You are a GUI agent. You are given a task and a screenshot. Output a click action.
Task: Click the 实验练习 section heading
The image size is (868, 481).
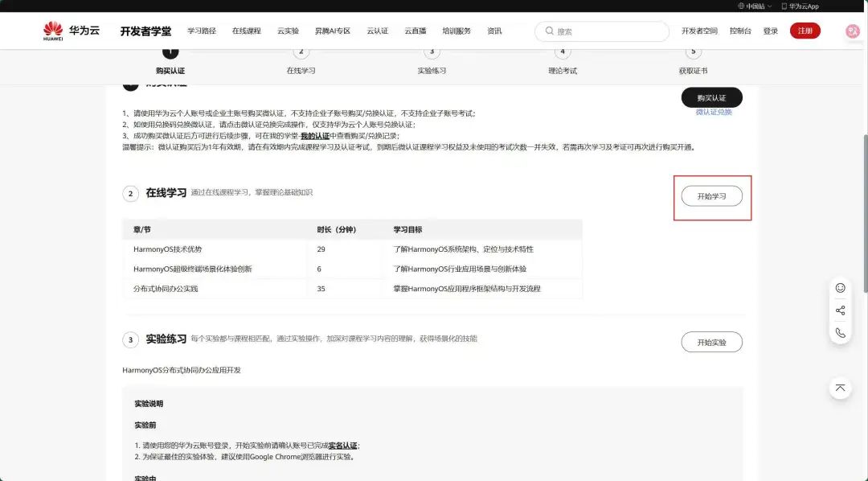166,339
